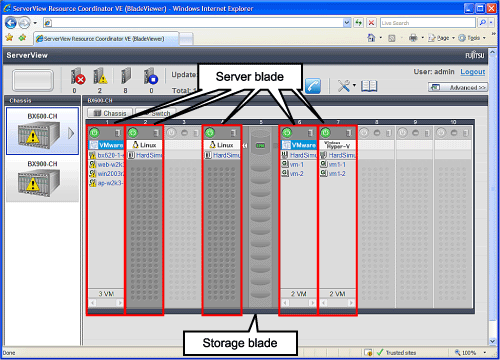
Task: Open the tools wrench and screwdriver menu
Action: pyautogui.click(x=346, y=86)
